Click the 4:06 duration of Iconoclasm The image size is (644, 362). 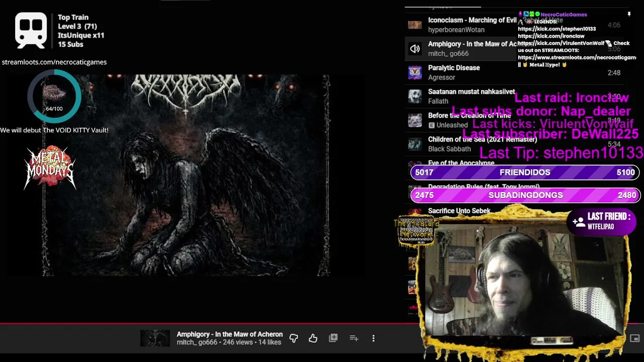point(614,25)
